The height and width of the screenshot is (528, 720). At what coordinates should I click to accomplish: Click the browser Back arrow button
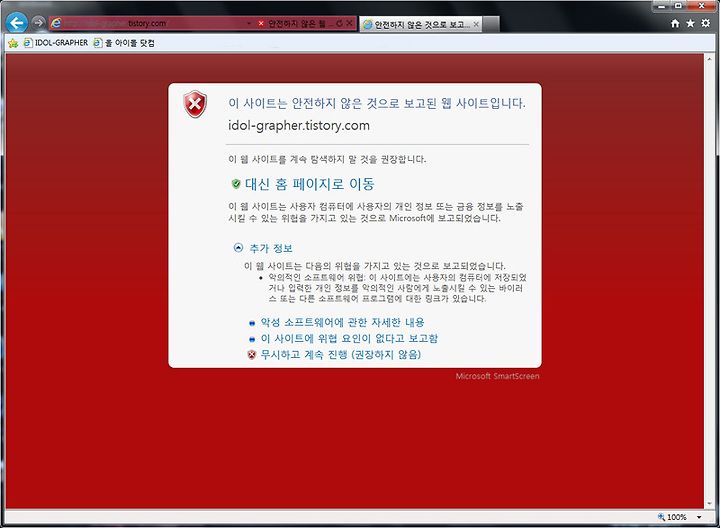click(x=17, y=22)
